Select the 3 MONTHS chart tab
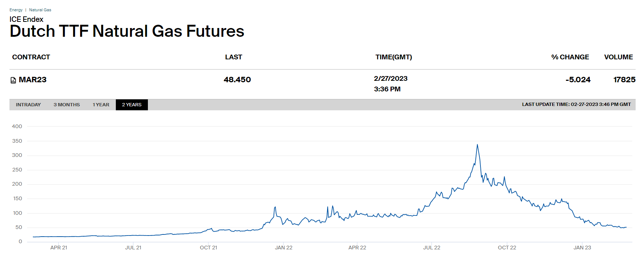Screen dimensions: 644x253 (x=67, y=105)
